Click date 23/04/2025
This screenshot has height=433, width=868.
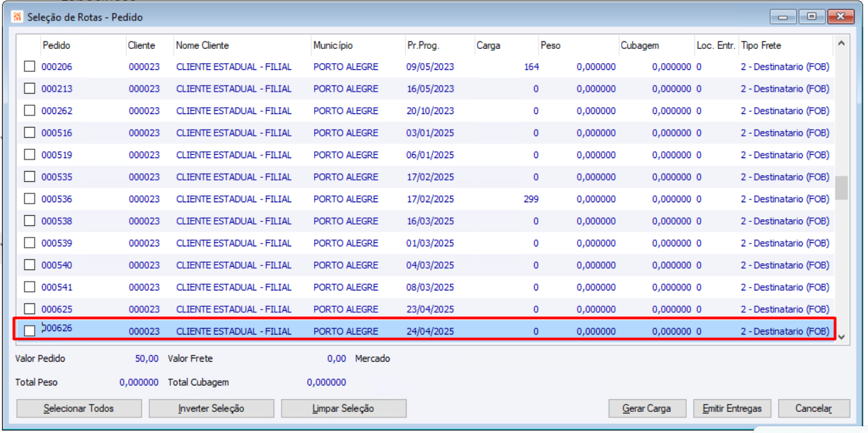[x=430, y=309]
